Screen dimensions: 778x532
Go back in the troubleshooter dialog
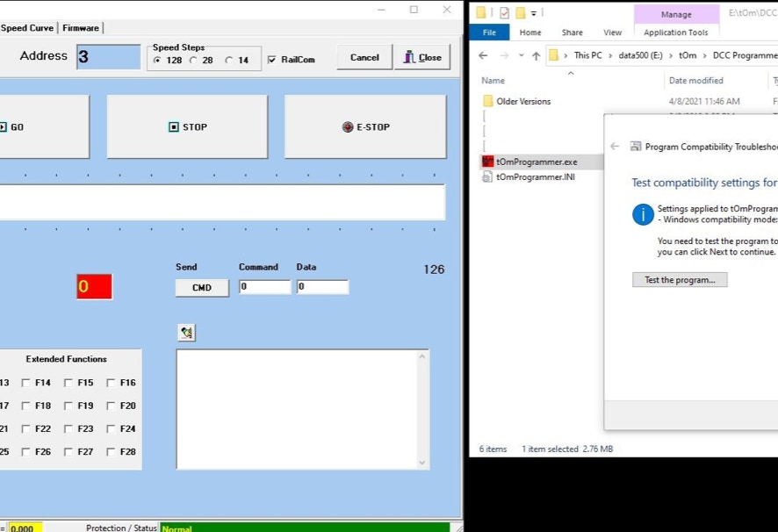615,147
